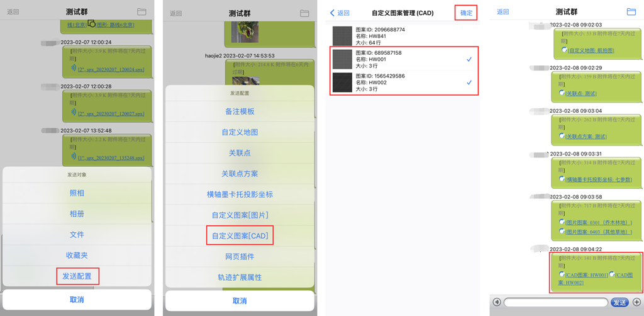
Task: Open the blue folder icon in the chat header
Action: 631,12
